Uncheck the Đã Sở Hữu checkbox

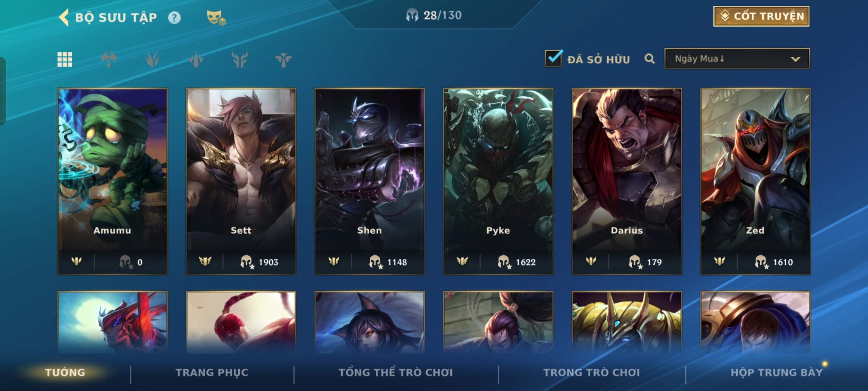point(554,58)
